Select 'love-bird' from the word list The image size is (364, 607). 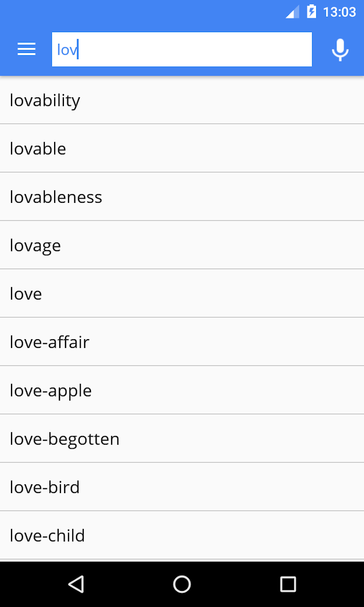182,487
